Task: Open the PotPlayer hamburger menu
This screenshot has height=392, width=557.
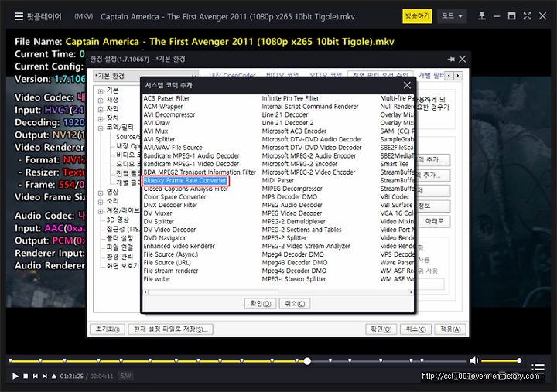Action: coord(19,16)
